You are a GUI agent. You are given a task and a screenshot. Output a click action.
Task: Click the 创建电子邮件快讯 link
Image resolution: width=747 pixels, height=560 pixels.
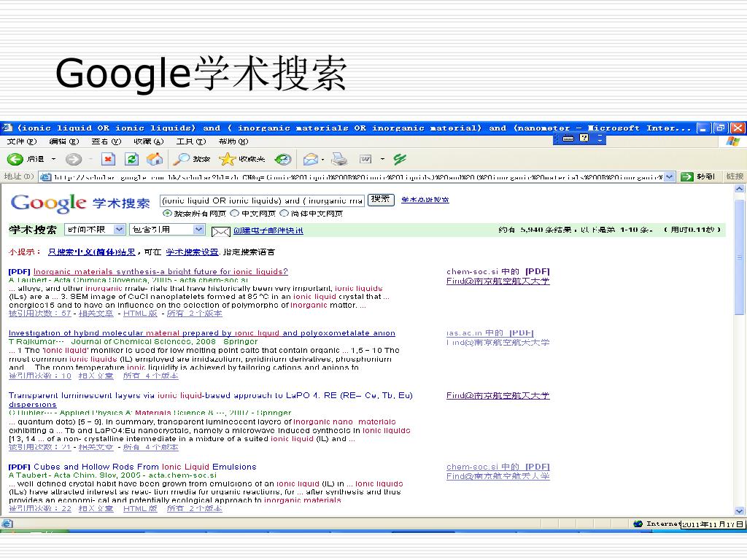[x=268, y=230]
